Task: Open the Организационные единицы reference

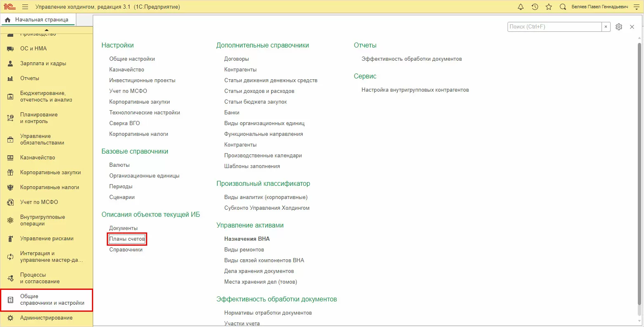Action: (144, 176)
